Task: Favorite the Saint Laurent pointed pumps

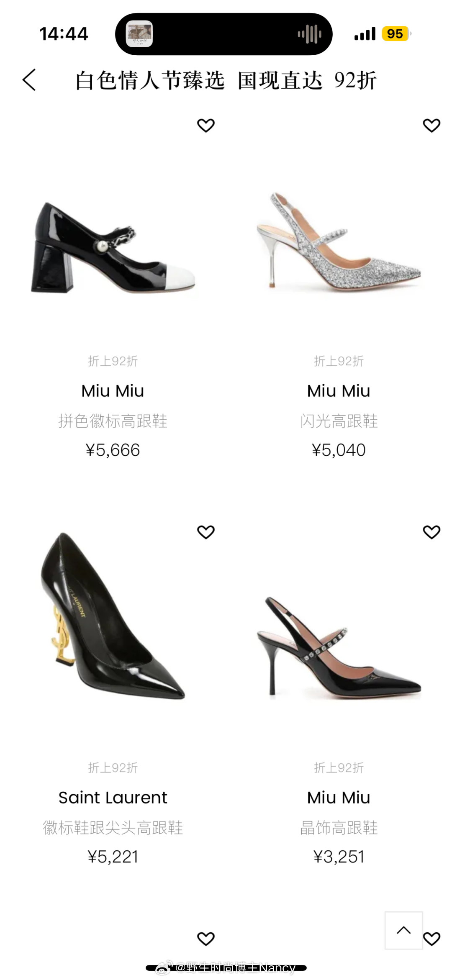Action: click(205, 532)
